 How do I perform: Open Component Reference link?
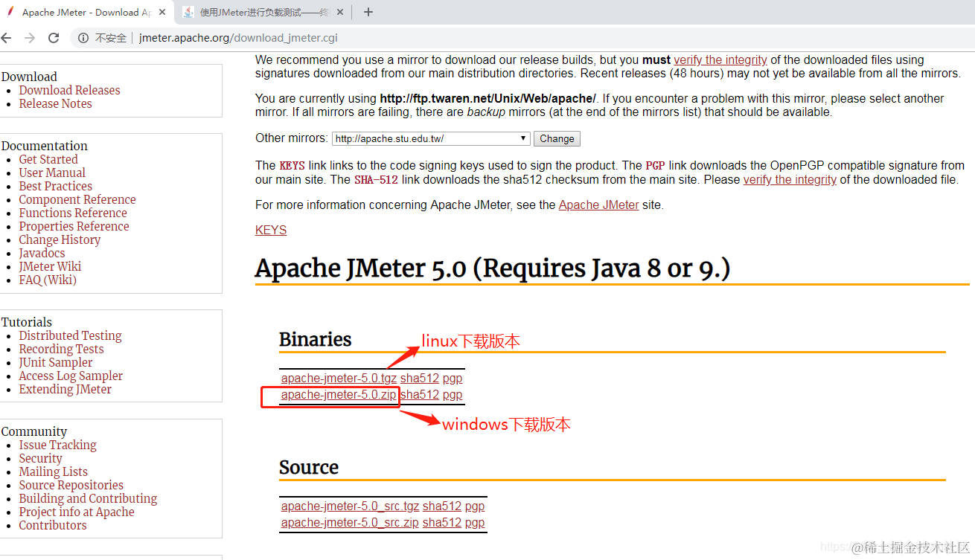click(77, 199)
